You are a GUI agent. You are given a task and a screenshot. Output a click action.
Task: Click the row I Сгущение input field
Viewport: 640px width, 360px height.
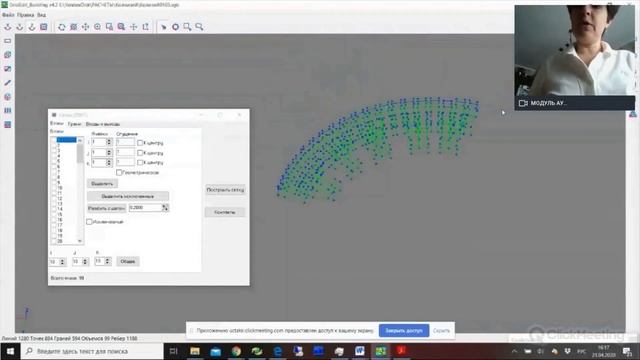125,142
